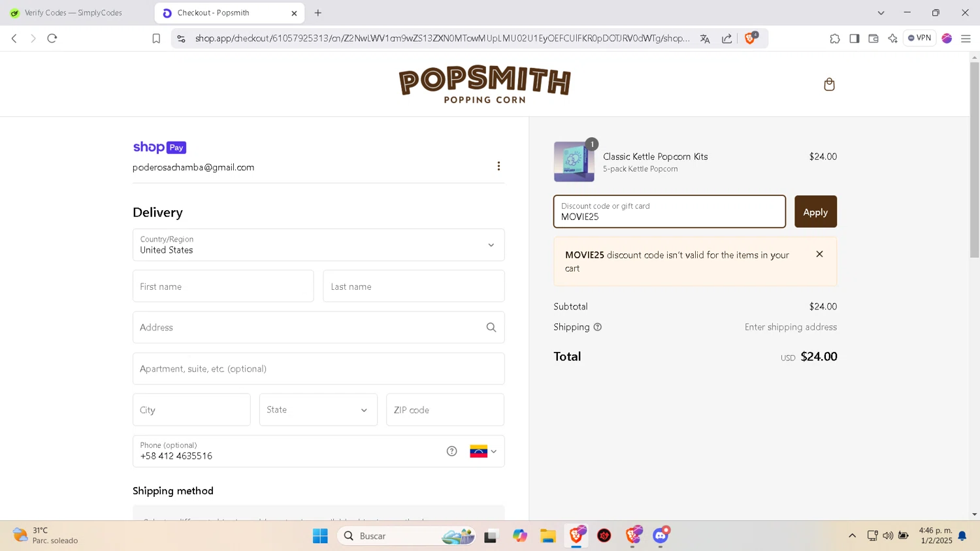Bookmark this page icon
980x551 pixels.
(x=156, y=39)
